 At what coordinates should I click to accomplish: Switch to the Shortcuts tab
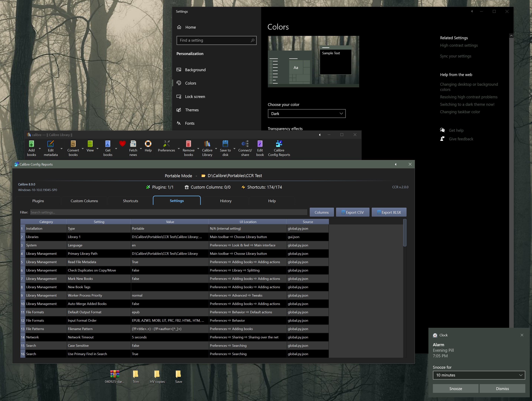tap(130, 201)
